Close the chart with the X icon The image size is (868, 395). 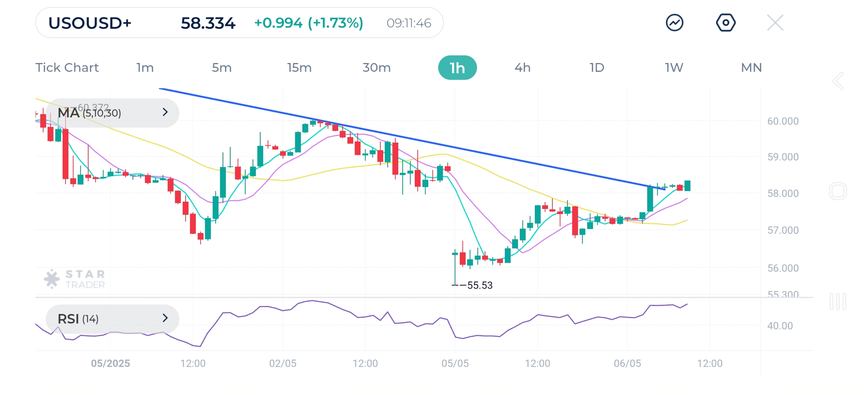point(775,23)
